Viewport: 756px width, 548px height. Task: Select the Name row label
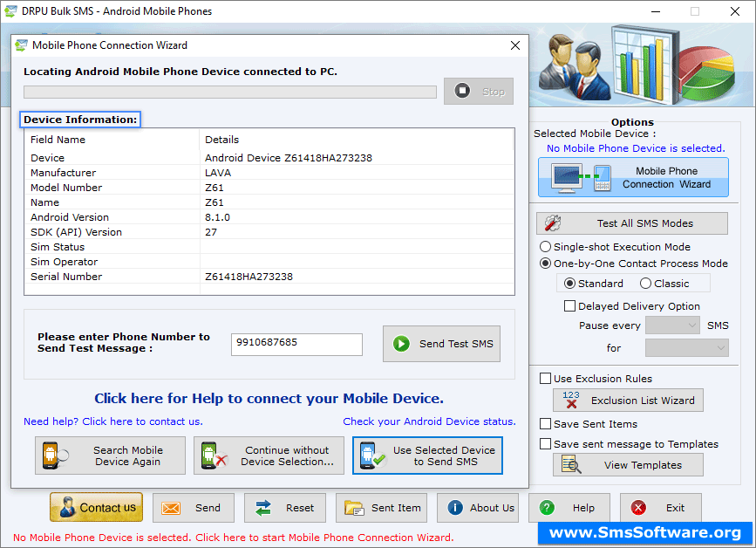pyautogui.click(x=44, y=202)
